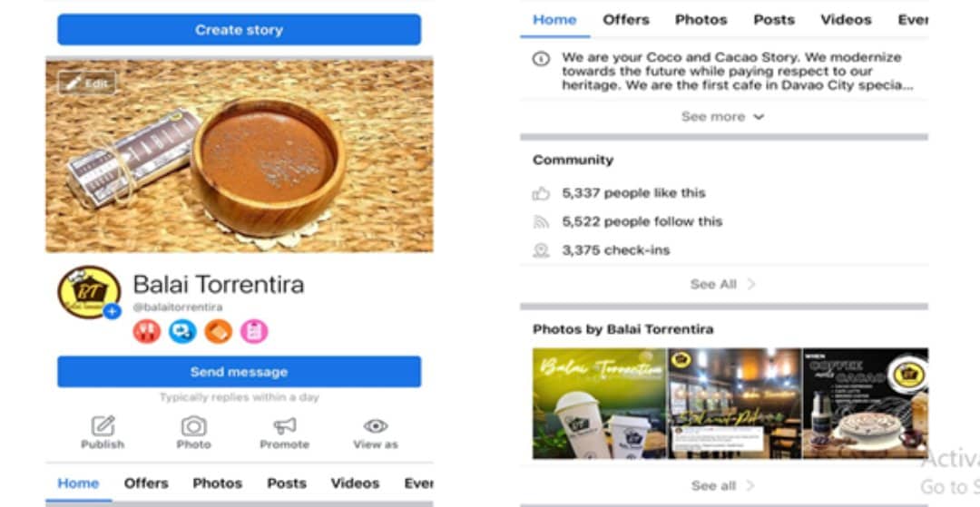The image size is (980, 507).
Task: Tap the plus badge on profile picture
Action: [113, 311]
